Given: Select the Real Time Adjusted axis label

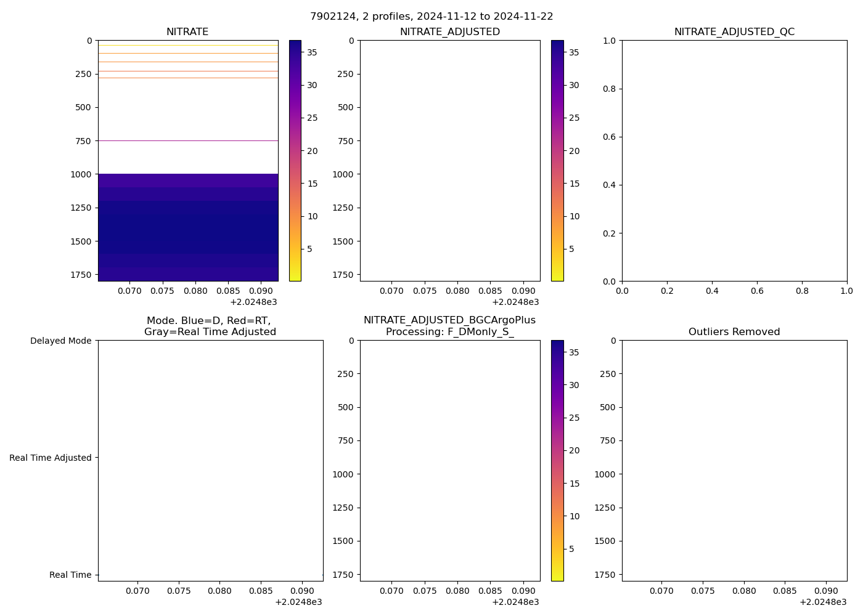Looking at the screenshot, I should coord(51,458).
